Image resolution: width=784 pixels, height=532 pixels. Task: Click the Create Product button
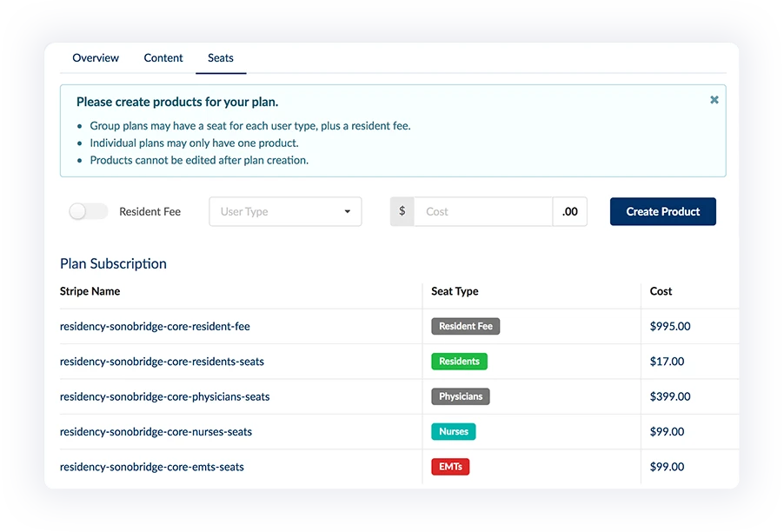click(662, 211)
